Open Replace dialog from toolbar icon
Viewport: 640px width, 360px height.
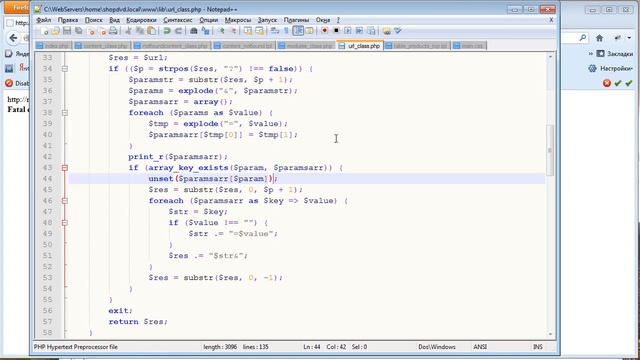(x=205, y=31)
